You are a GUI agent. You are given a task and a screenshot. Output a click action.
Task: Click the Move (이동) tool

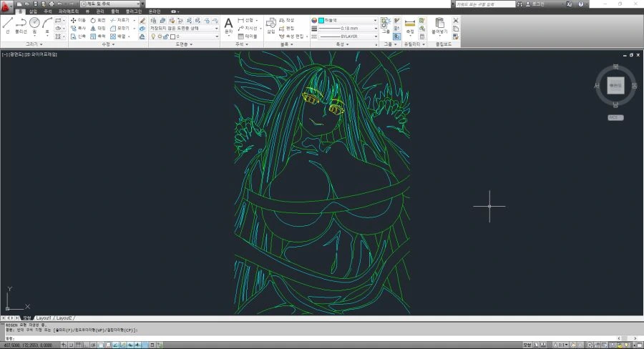78,20
